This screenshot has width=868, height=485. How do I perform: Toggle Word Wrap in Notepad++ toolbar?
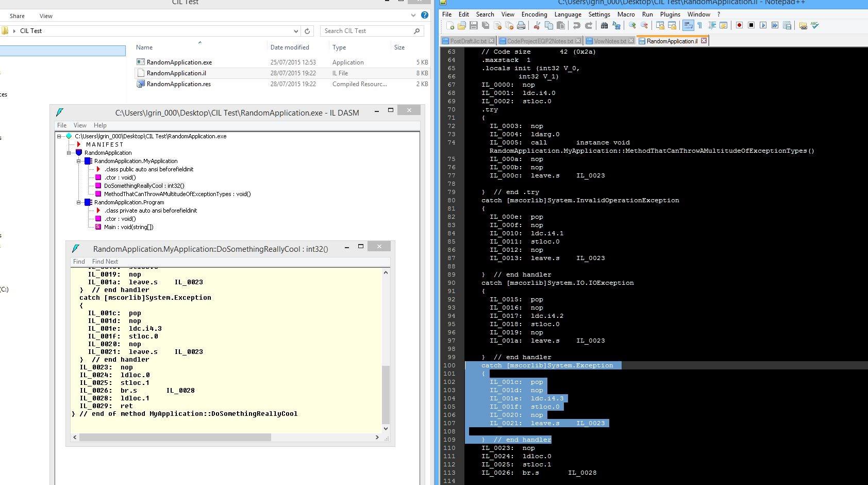pos(688,25)
